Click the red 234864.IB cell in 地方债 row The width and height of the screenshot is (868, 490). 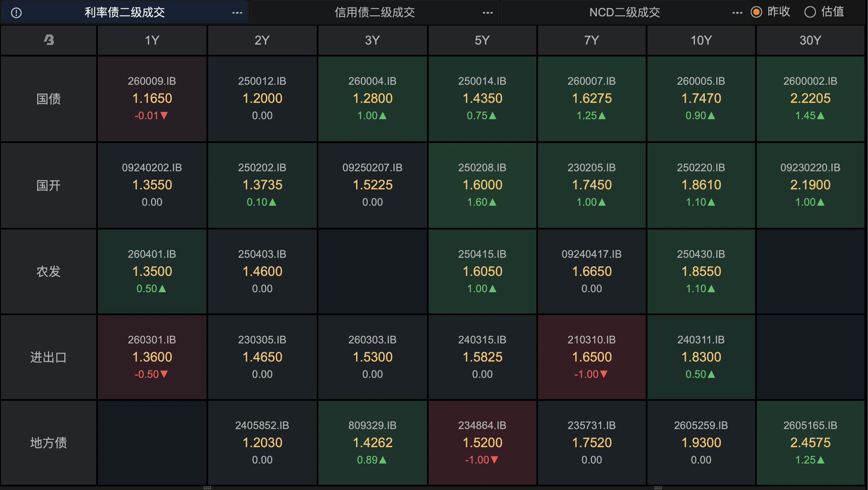pyautogui.click(x=482, y=443)
